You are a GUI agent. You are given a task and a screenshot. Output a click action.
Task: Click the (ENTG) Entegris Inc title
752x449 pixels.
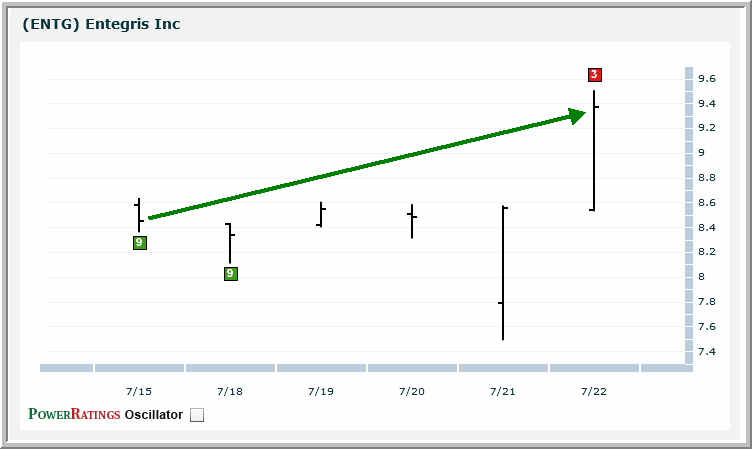pyautogui.click(x=101, y=24)
